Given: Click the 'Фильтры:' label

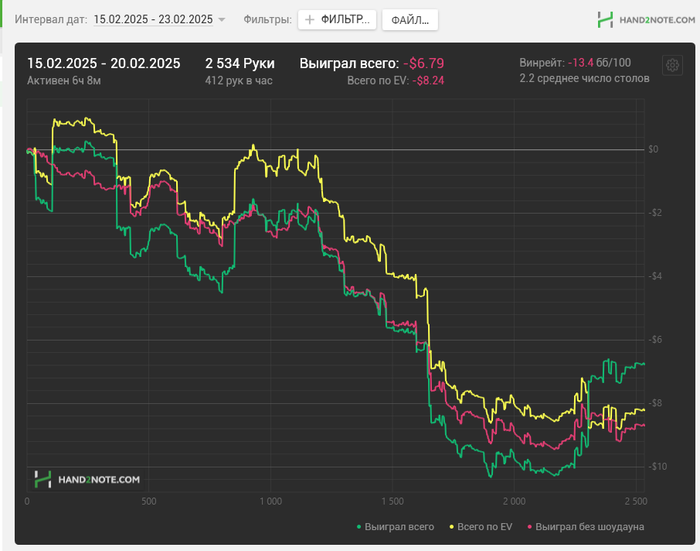Looking at the screenshot, I should pos(267,20).
